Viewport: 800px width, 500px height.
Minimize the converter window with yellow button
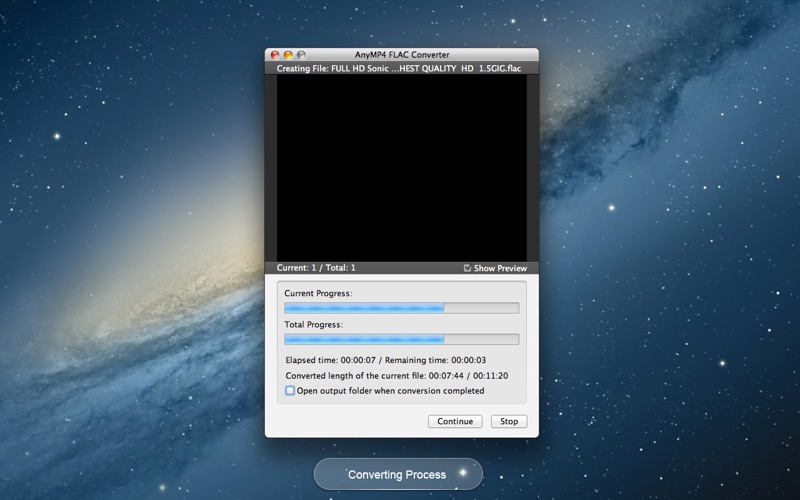(x=288, y=55)
